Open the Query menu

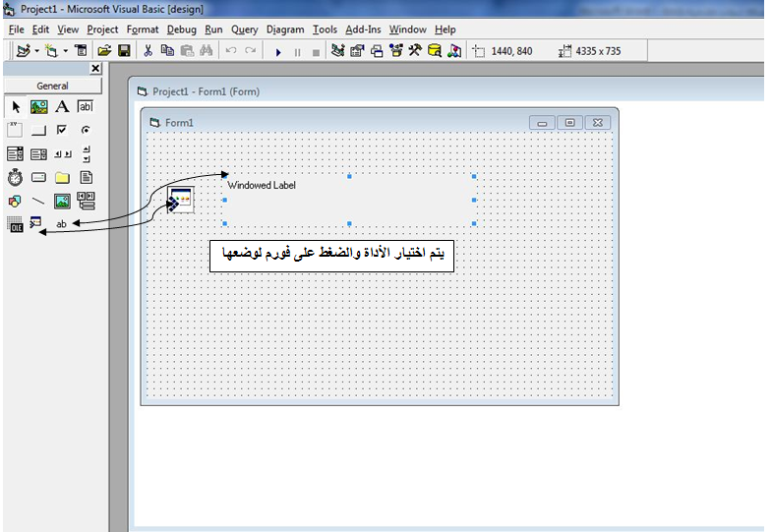click(x=245, y=30)
